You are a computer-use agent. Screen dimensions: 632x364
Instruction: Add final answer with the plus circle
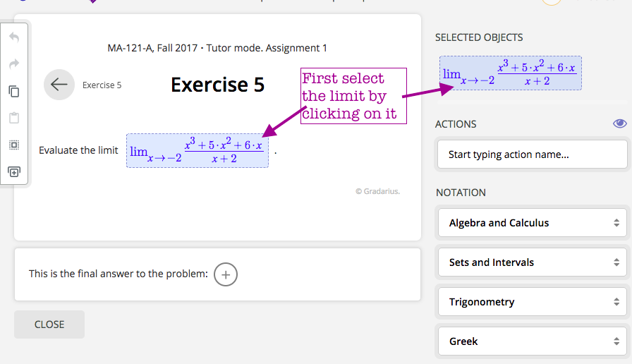(x=226, y=274)
